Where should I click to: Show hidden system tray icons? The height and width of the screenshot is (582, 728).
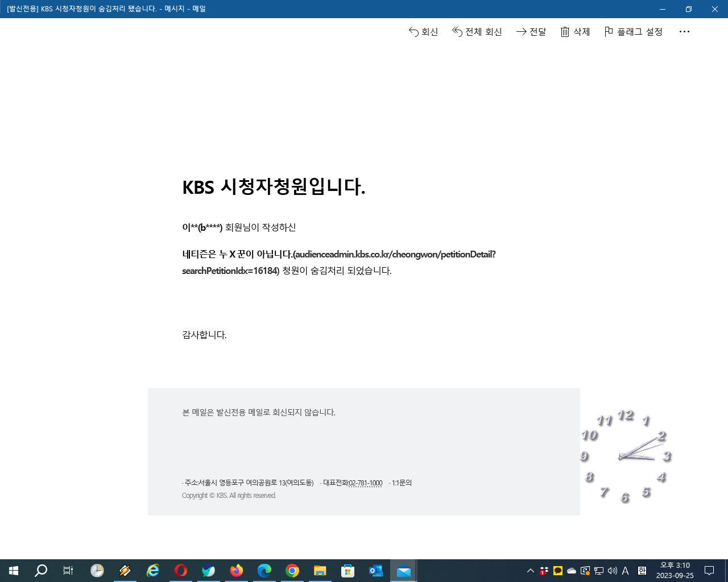pyautogui.click(x=531, y=571)
